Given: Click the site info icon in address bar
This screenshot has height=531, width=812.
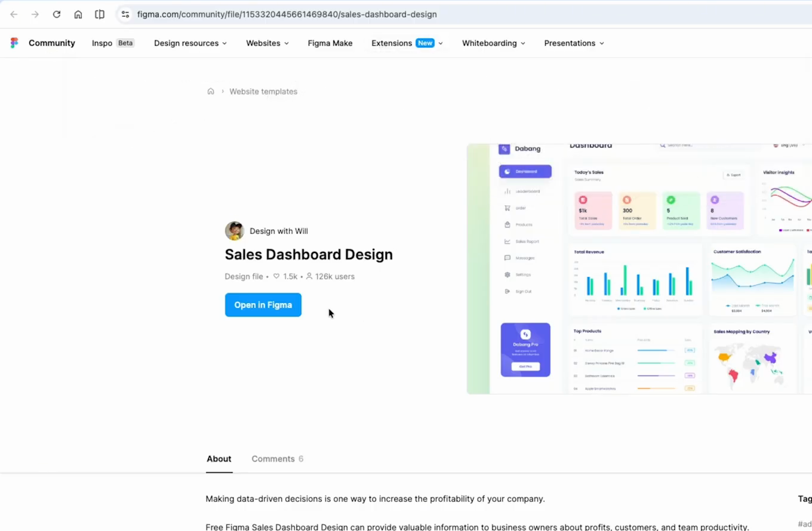Looking at the screenshot, I should [125, 14].
